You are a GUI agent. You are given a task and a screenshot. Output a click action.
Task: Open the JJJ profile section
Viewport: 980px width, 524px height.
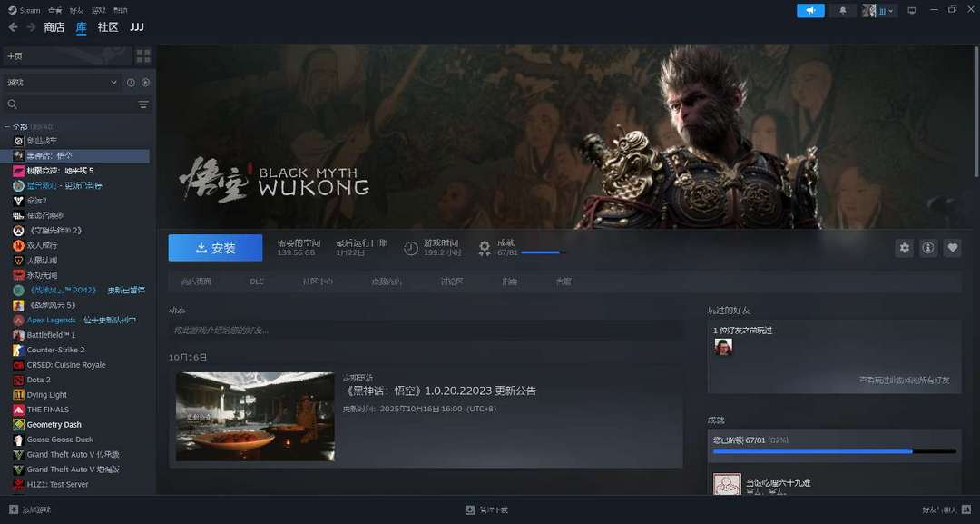[137, 27]
